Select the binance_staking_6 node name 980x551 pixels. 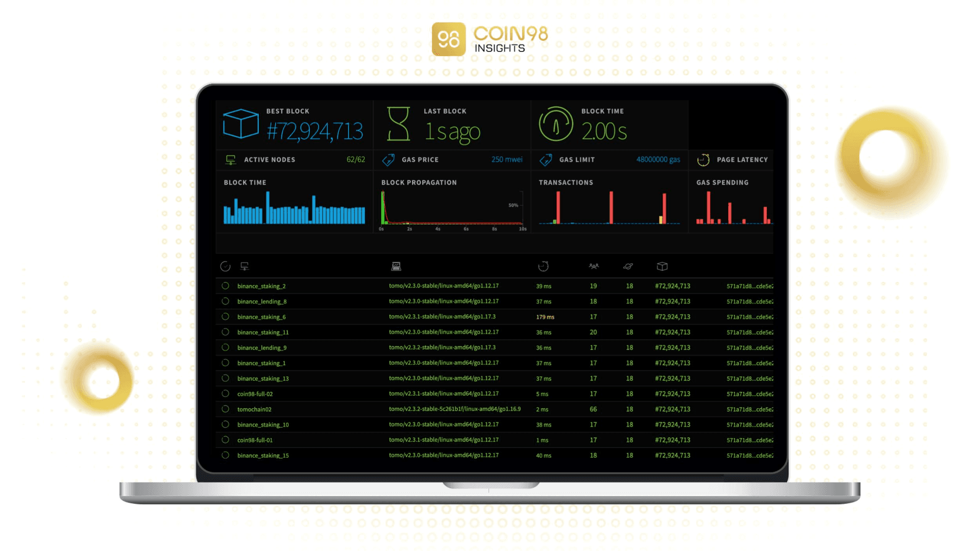point(261,317)
